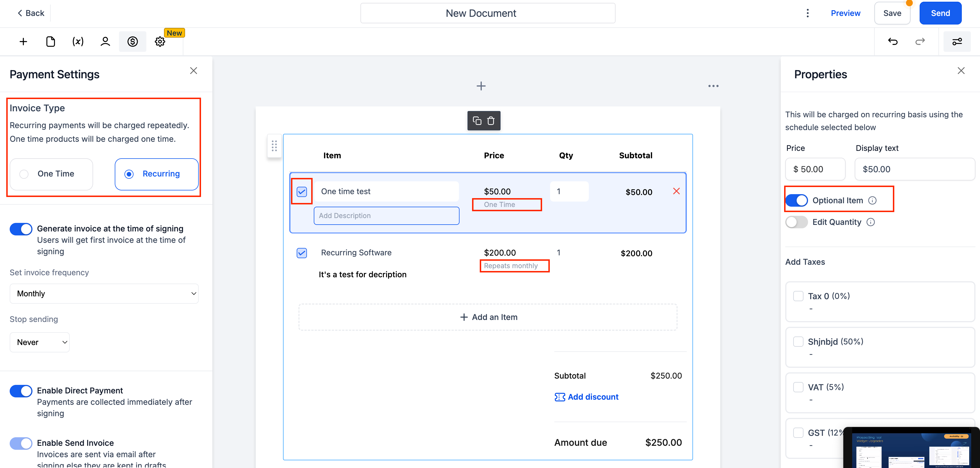Click the plus add element icon in toolbar
980x468 pixels.
pyautogui.click(x=23, y=42)
